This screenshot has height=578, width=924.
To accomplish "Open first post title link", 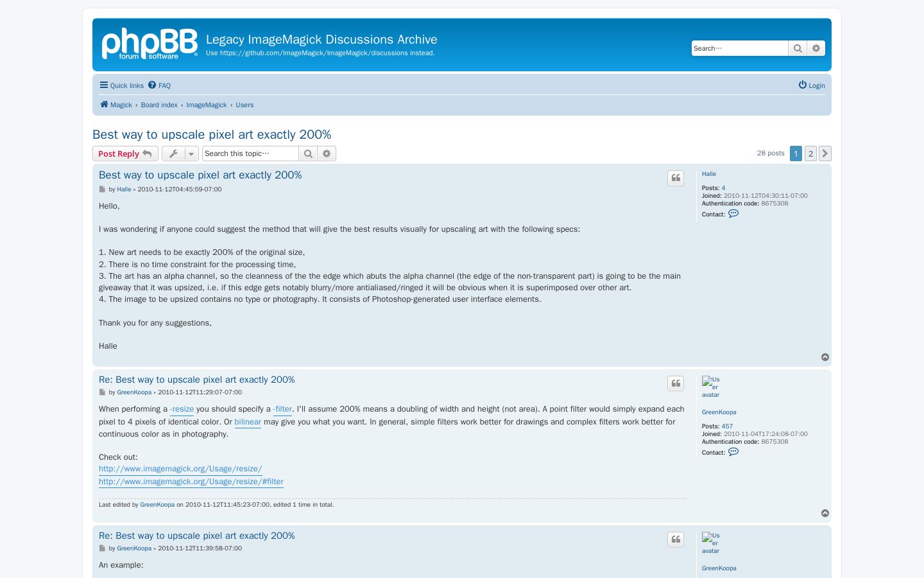I will coord(200,175).
